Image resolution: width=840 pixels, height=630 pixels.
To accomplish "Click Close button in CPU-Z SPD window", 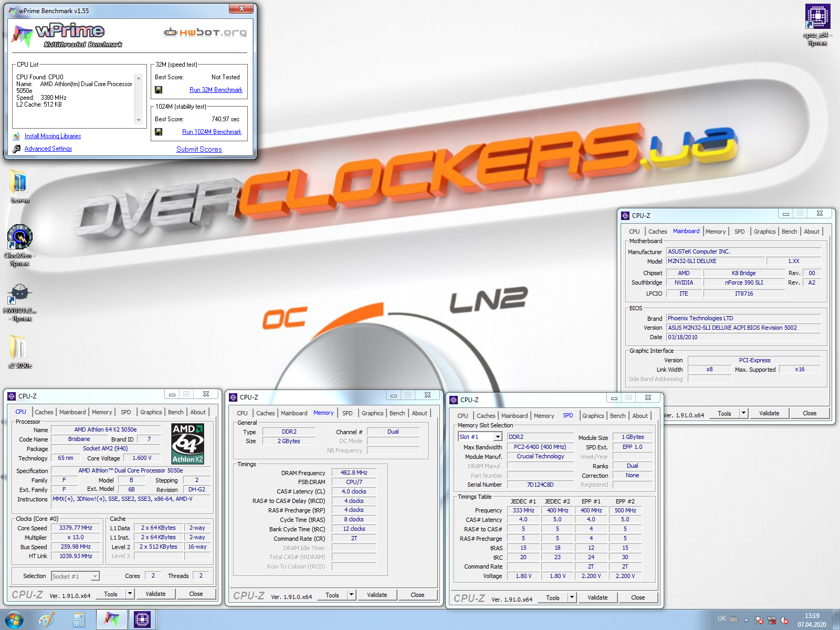I will 638,597.
